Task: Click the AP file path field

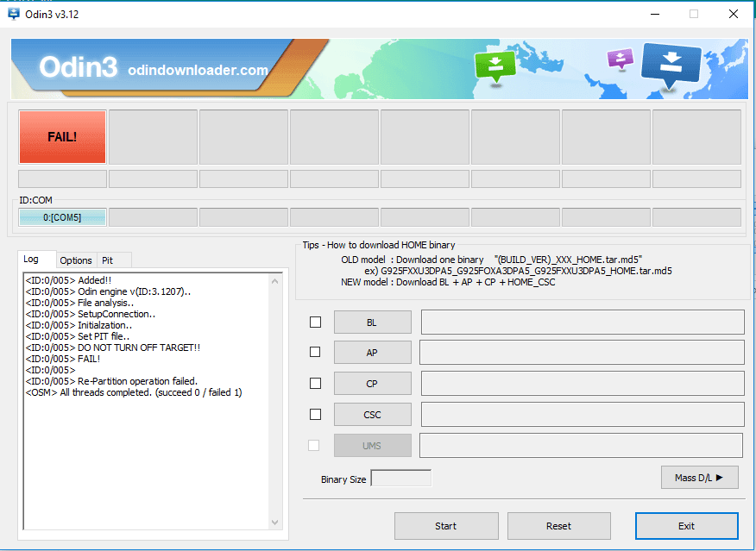Action: click(x=582, y=352)
